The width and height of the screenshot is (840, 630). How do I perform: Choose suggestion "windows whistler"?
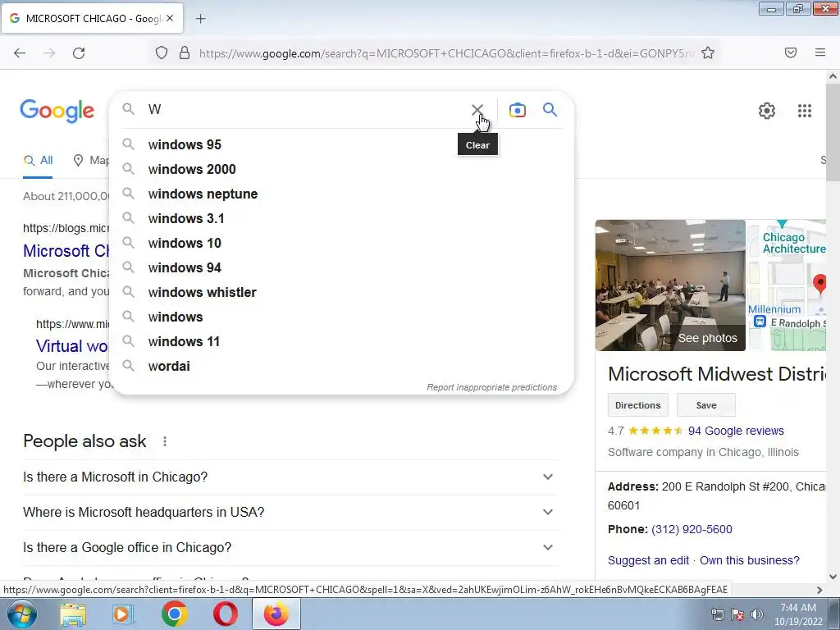click(342, 293)
